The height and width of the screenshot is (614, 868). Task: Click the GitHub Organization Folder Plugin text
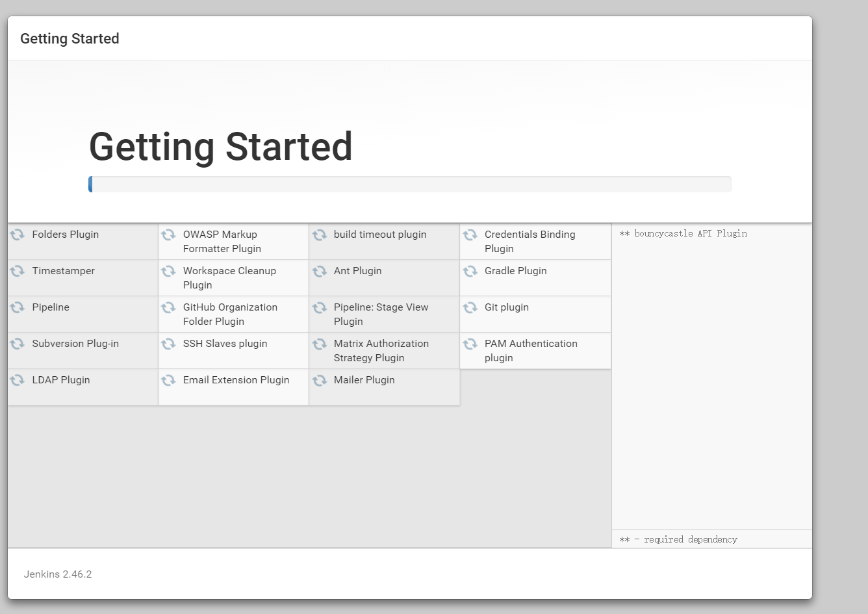click(x=230, y=314)
